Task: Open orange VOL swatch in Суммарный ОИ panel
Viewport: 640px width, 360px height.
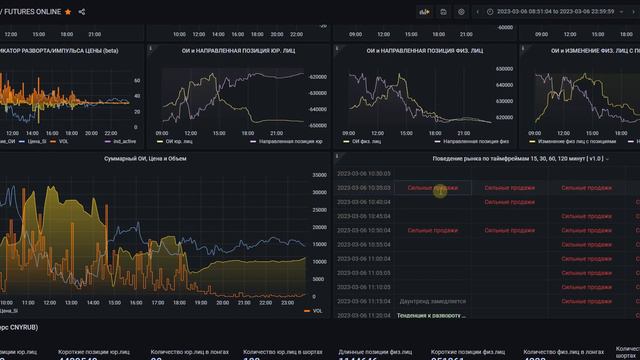Action: [x=307, y=311]
